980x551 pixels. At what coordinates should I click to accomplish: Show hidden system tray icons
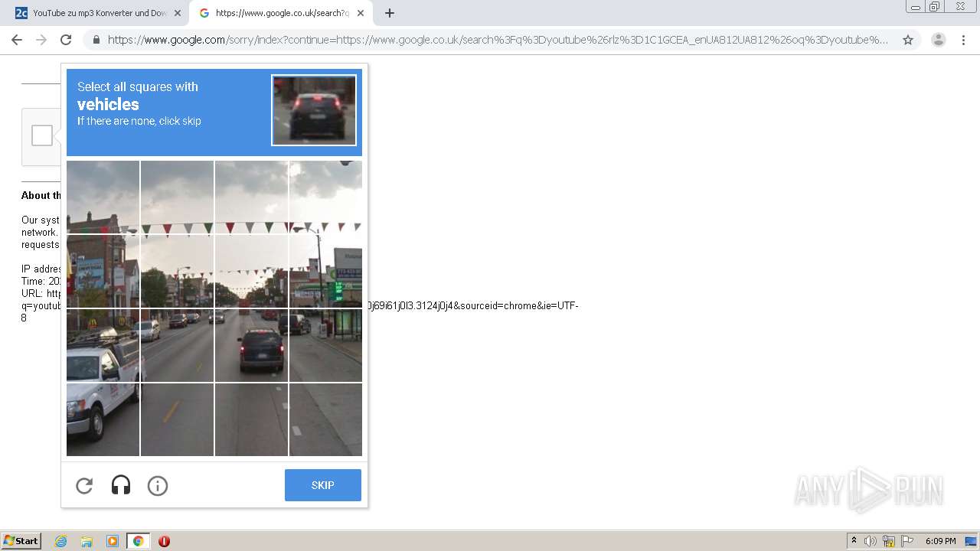point(854,541)
